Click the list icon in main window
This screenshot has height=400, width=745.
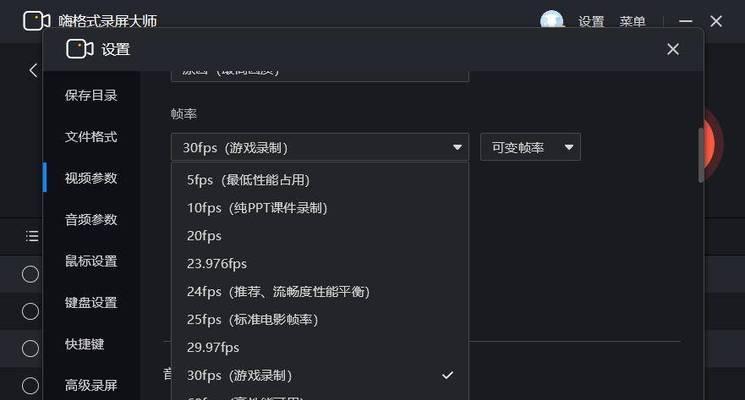pos(32,236)
